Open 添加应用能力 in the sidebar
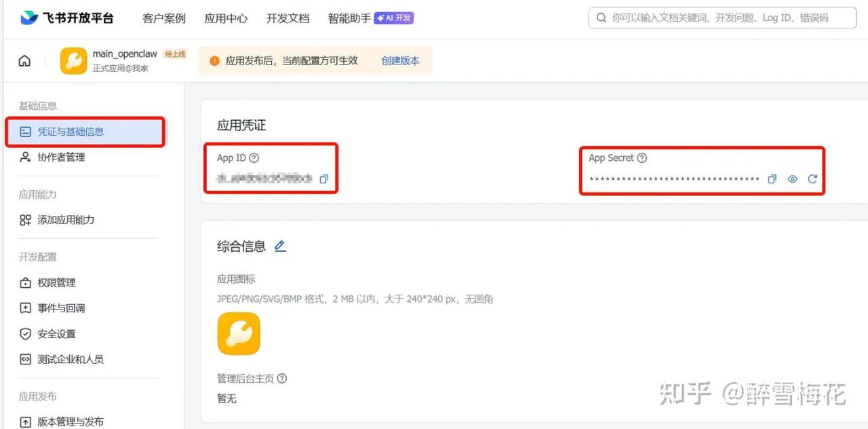 [66, 220]
